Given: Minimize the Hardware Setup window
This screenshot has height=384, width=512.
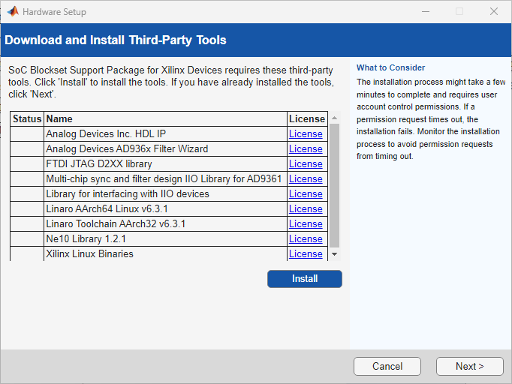Looking at the screenshot, I should point(426,12).
